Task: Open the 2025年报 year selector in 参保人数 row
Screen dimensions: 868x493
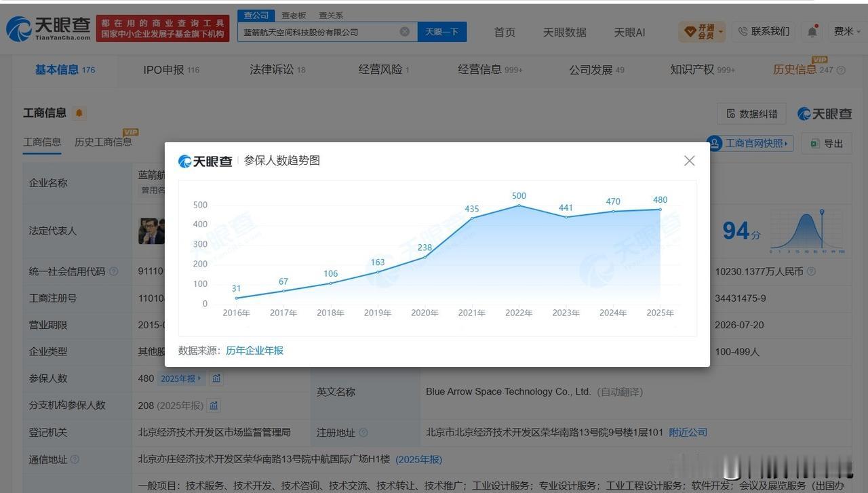Action: 180,378
